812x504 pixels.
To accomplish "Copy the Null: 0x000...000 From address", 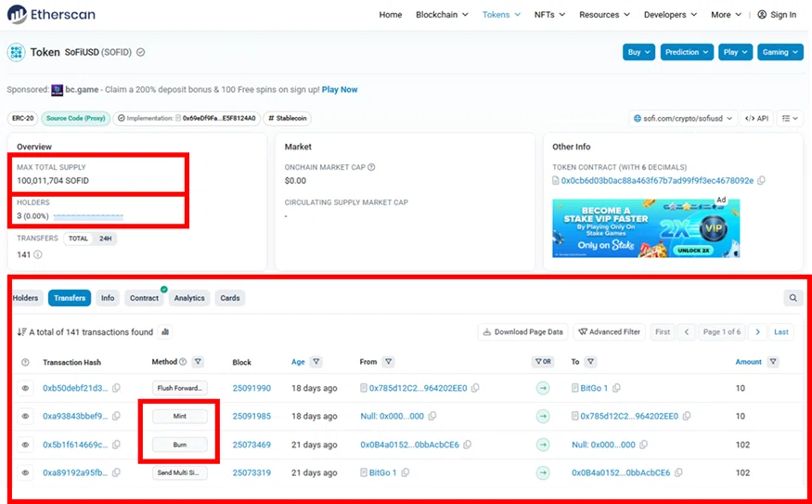I will (x=432, y=416).
